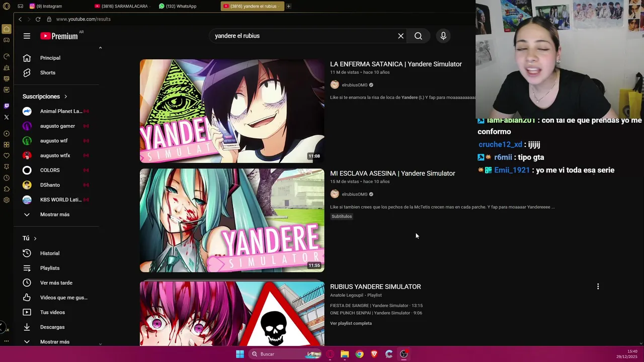Image resolution: width=644 pixels, height=362 pixels.
Task: Open the new tab plus button
Action: tap(288, 6)
